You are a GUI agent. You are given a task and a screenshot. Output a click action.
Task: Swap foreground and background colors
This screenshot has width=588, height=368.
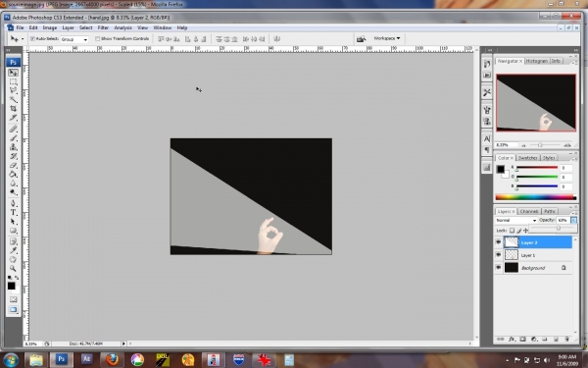[x=17, y=278]
